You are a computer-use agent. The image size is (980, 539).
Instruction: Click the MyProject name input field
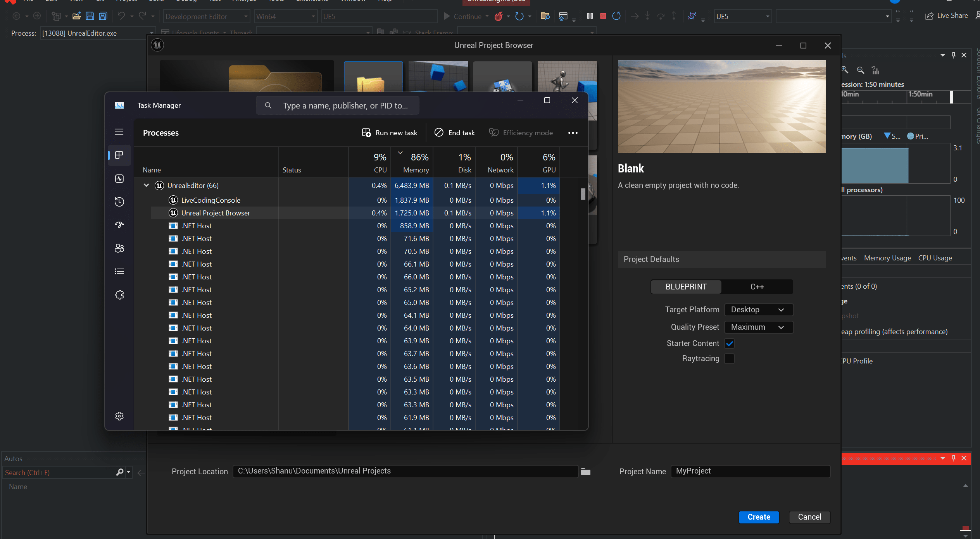750,471
